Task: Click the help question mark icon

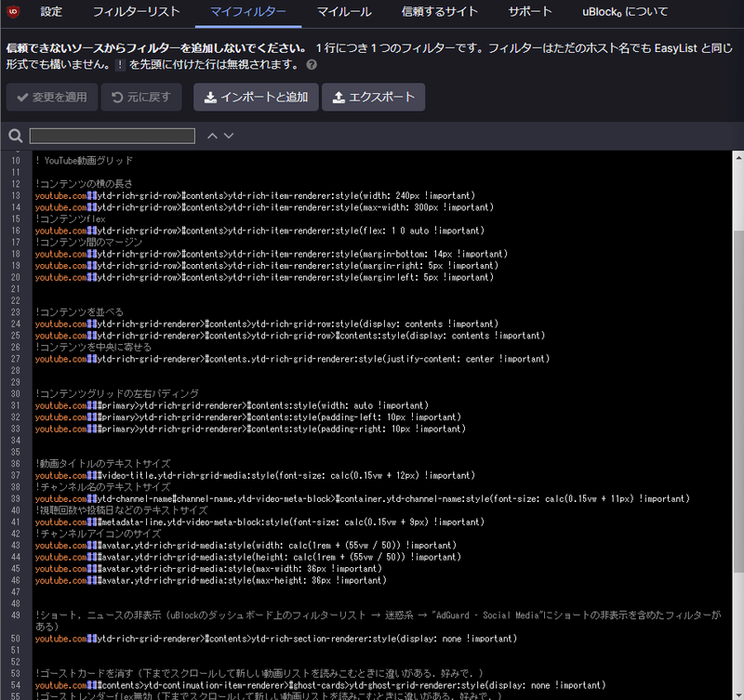Action: point(312,64)
